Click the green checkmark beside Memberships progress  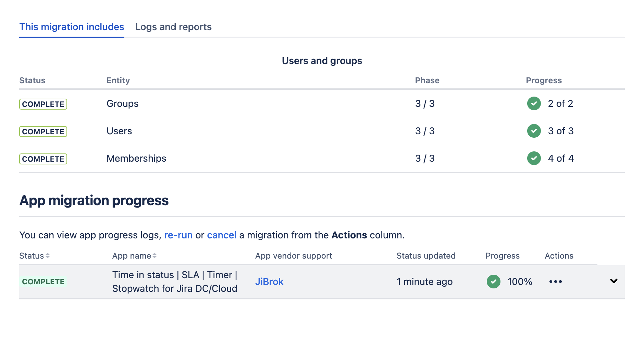tap(534, 158)
